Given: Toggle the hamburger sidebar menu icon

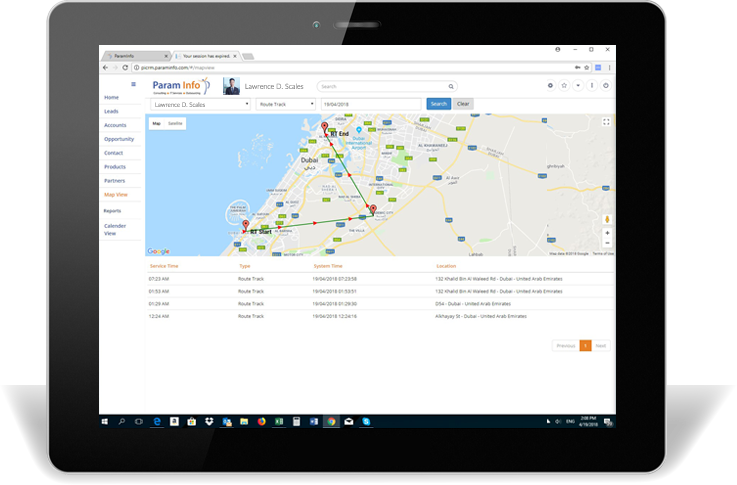Looking at the screenshot, I should [134, 84].
